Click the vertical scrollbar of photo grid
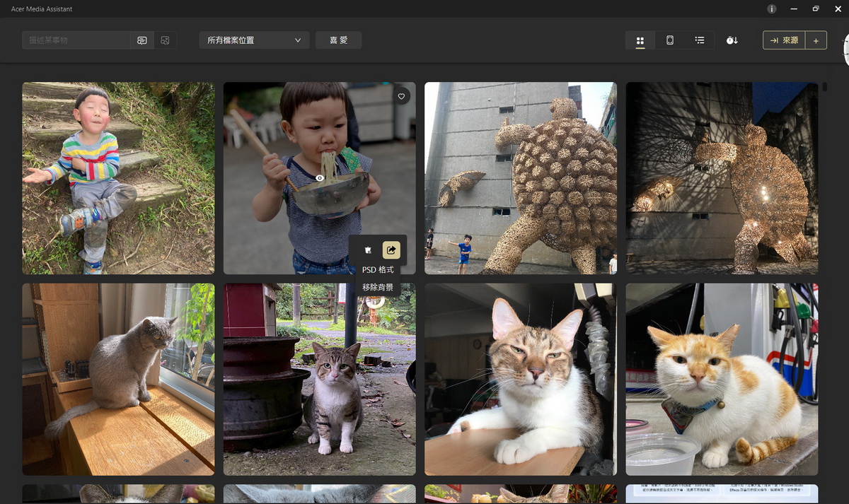The width and height of the screenshot is (849, 504). pos(825,87)
